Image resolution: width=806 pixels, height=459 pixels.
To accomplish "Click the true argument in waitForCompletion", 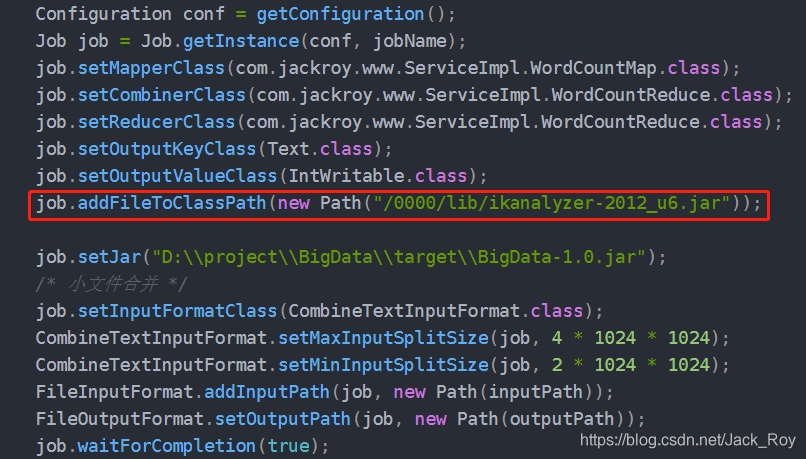I will pyautogui.click(x=288, y=446).
